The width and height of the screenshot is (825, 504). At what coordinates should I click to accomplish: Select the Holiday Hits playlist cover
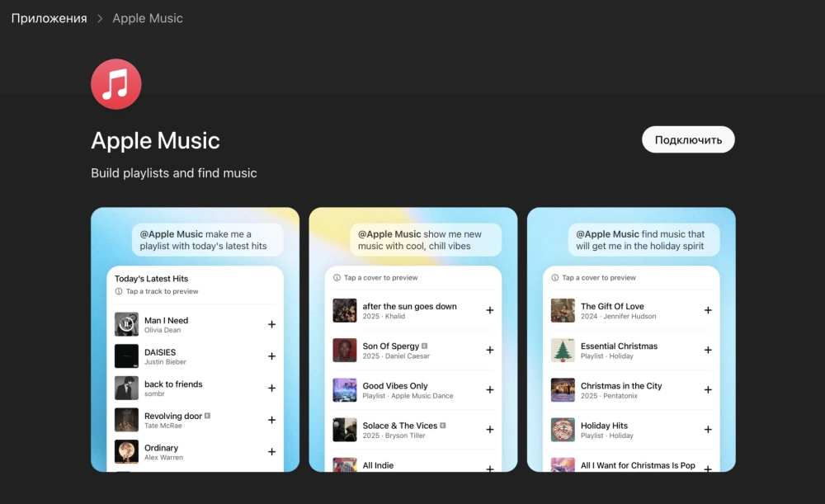(563, 430)
